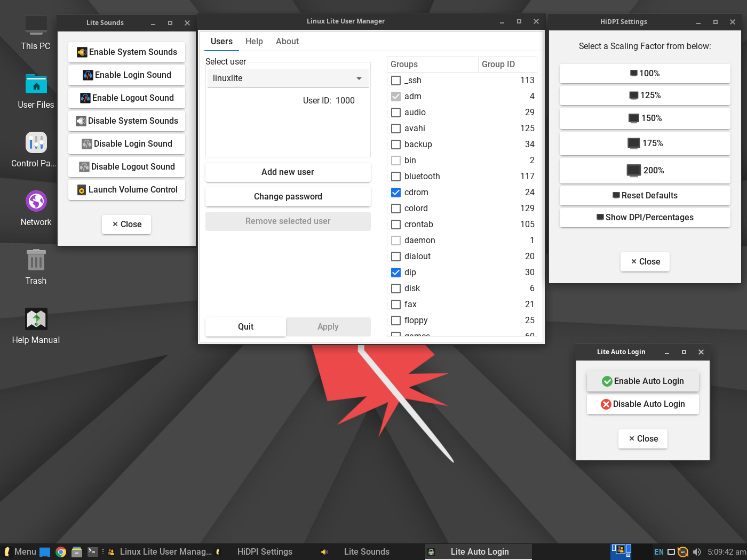Click Change password button
Screen dimensions: 747x560
288,197
